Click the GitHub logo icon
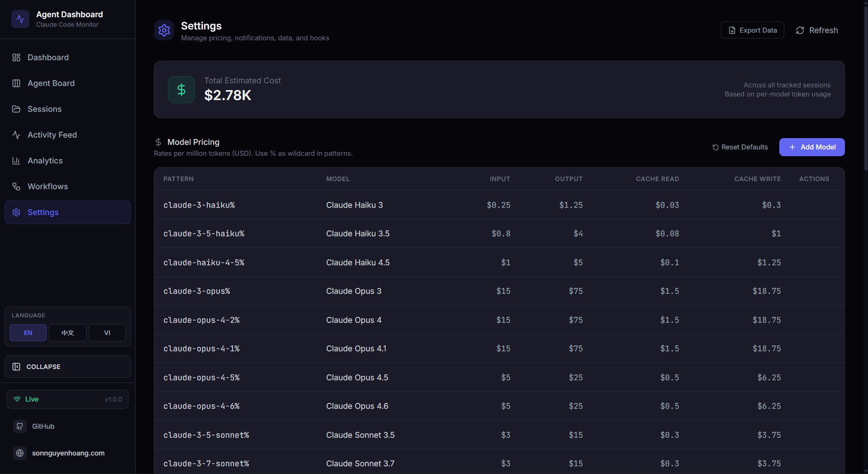 coord(20,426)
